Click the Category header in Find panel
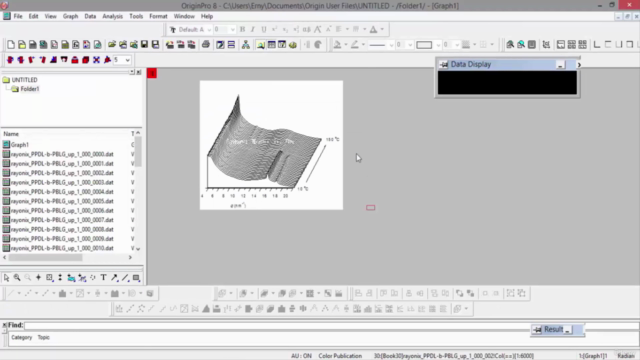The image size is (640, 360). (22, 338)
